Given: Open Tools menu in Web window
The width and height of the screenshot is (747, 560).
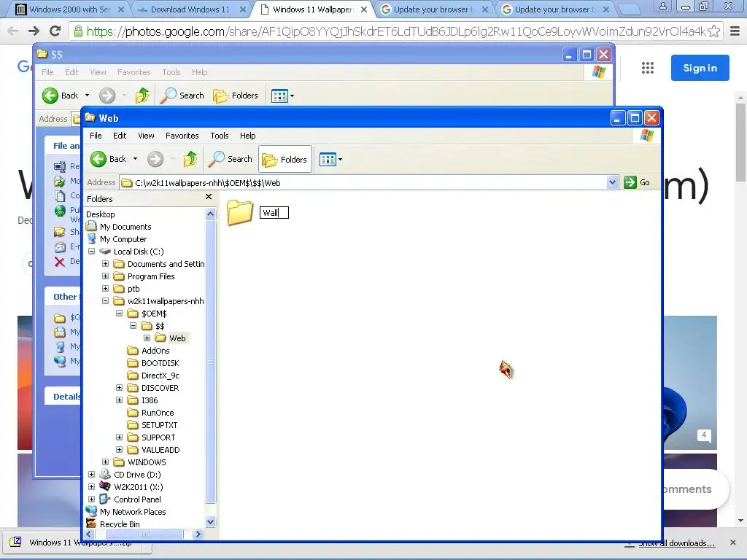Looking at the screenshot, I should tap(220, 136).
